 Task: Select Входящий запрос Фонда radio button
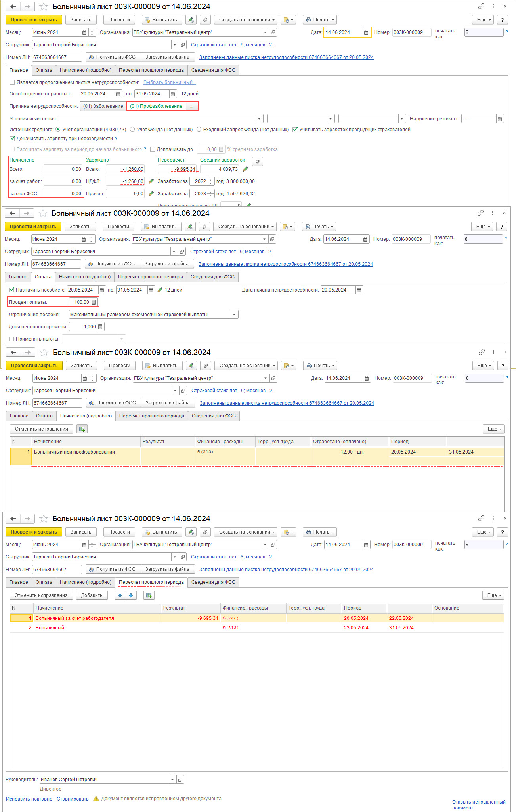[x=199, y=130]
